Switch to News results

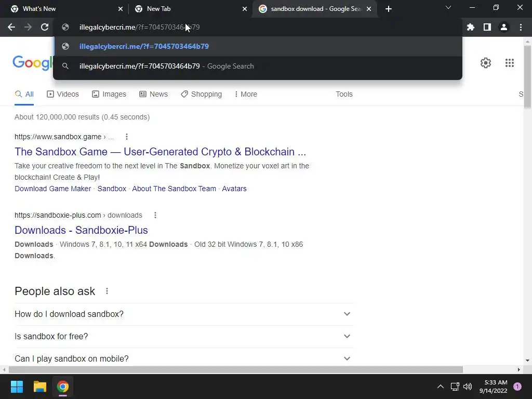(153, 94)
